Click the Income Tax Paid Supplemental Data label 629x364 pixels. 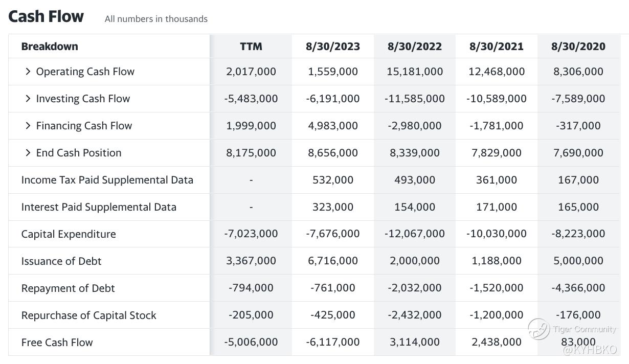(x=107, y=180)
